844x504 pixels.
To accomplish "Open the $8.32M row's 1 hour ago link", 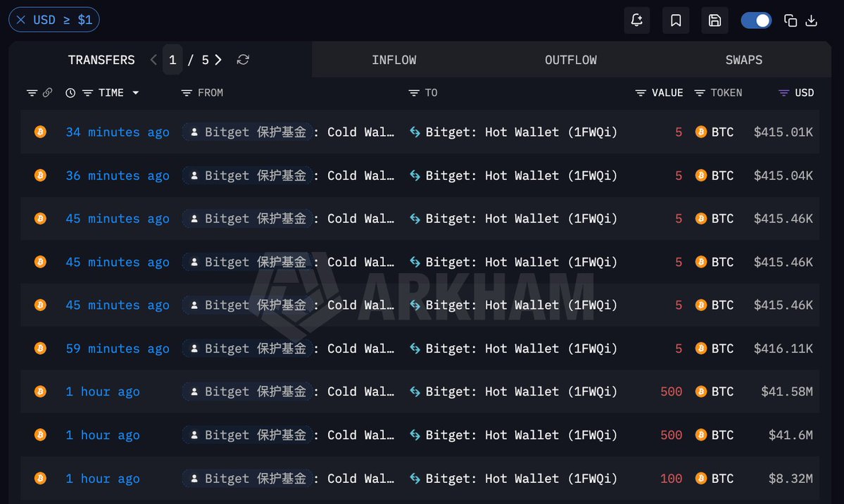I will [102, 478].
